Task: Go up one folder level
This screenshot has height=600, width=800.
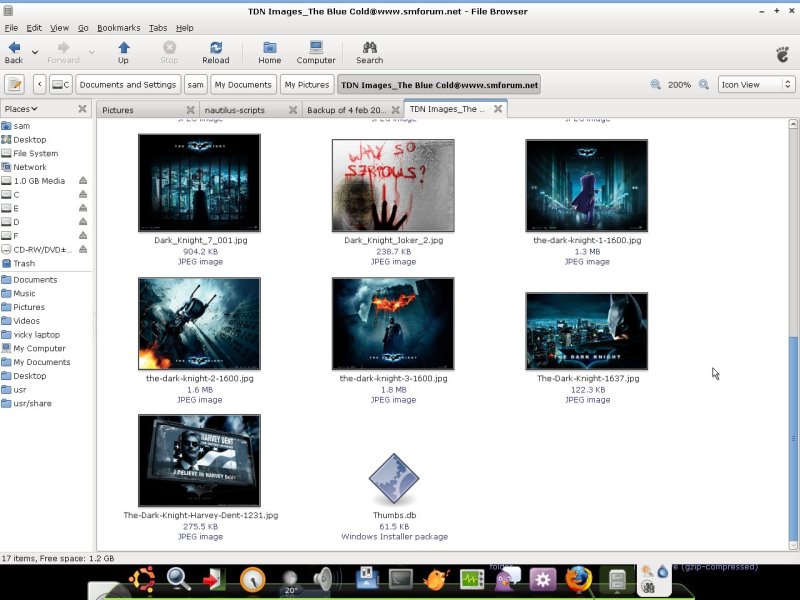Action: [x=123, y=53]
